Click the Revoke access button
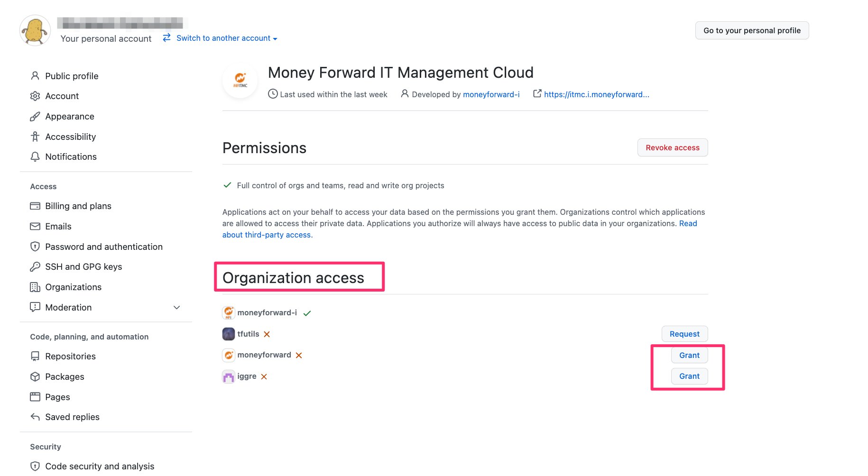The image size is (868, 476). point(672,147)
